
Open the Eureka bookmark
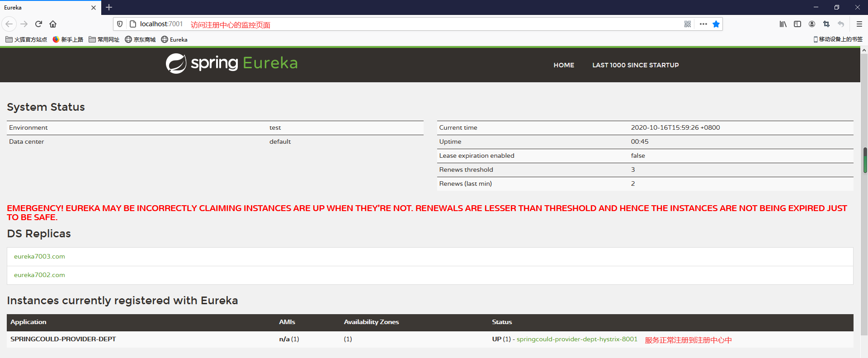point(175,40)
